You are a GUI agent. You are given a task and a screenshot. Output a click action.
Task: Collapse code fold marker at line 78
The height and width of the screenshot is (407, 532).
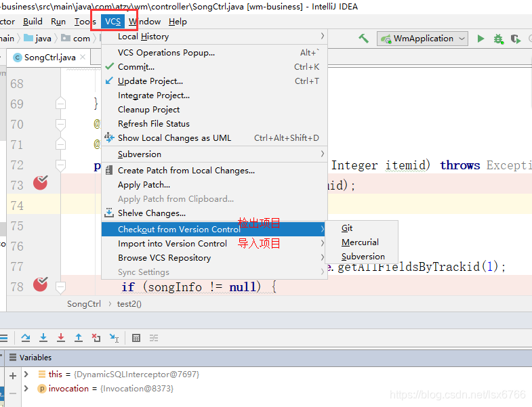(x=60, y=287)
